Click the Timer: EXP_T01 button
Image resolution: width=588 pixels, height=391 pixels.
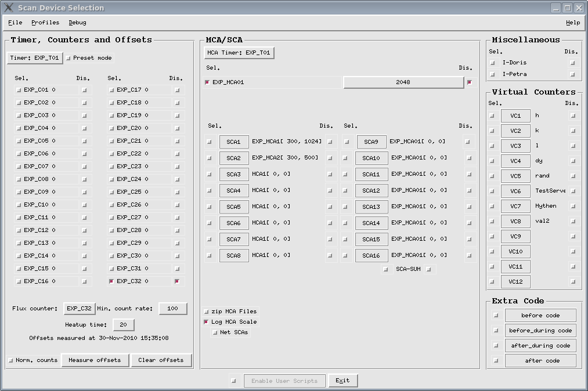(x=34, y=58)
